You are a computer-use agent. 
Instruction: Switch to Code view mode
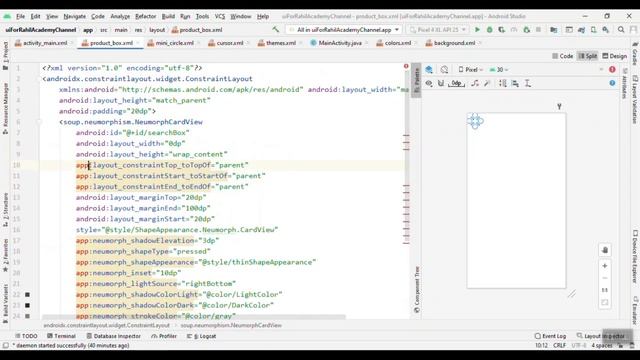[562, 56]
